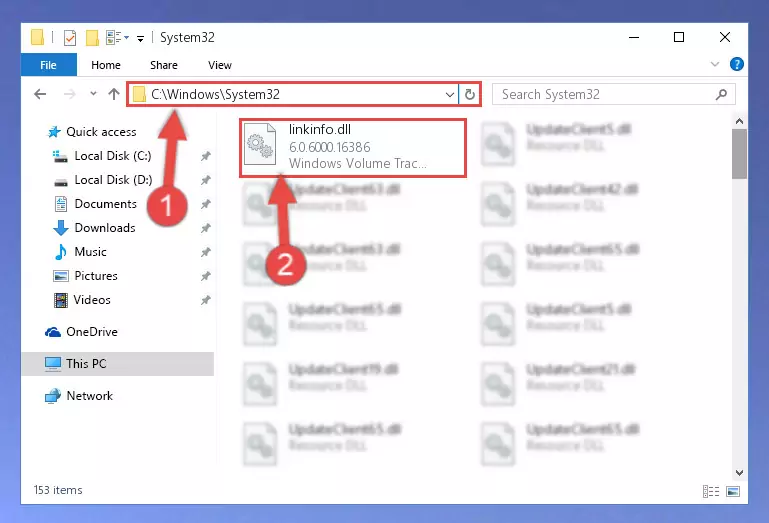Click the Music note icon
This screenshot has height=523, width=769.
61,252
